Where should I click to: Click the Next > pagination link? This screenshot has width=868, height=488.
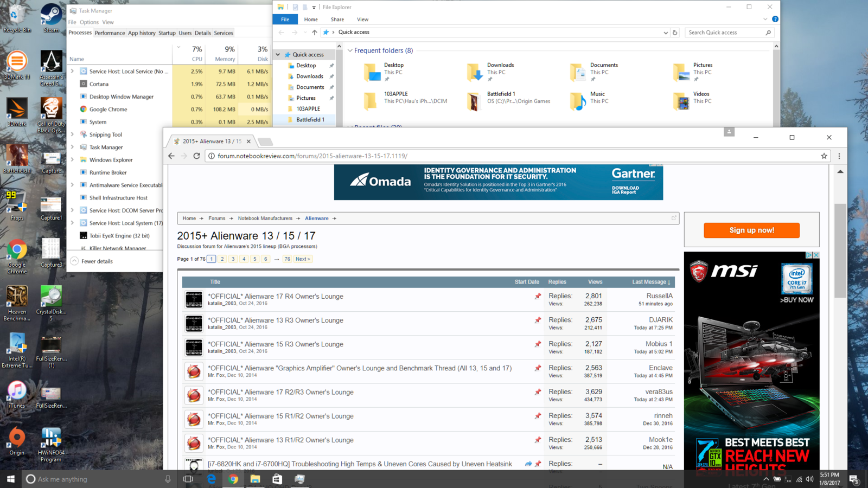[x=303, y=259]
